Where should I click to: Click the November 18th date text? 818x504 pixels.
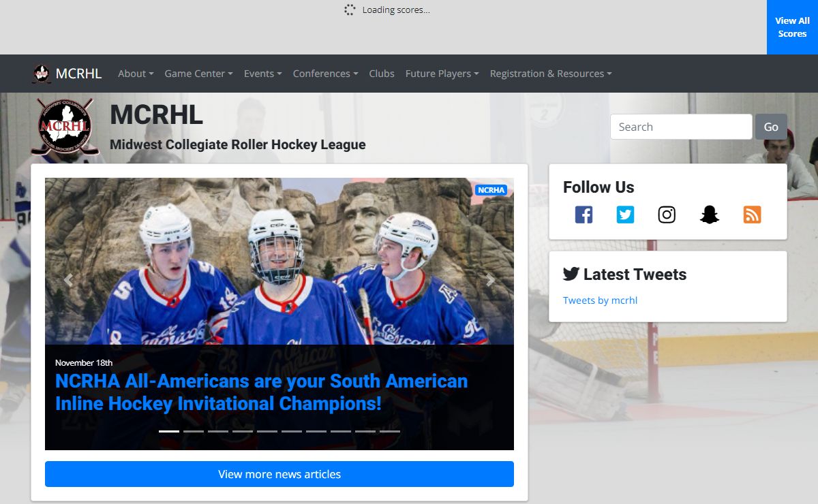tap(84, 363)
